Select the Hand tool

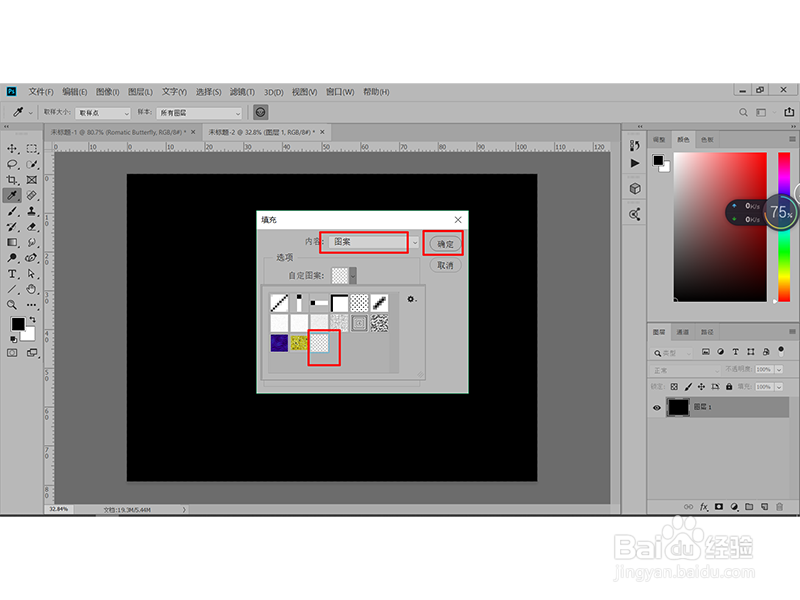(32, 289)
